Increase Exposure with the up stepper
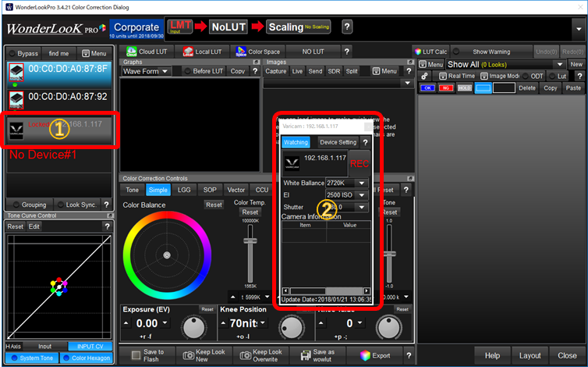The height and width of the screenshot is (367, 588). [126, 322]
